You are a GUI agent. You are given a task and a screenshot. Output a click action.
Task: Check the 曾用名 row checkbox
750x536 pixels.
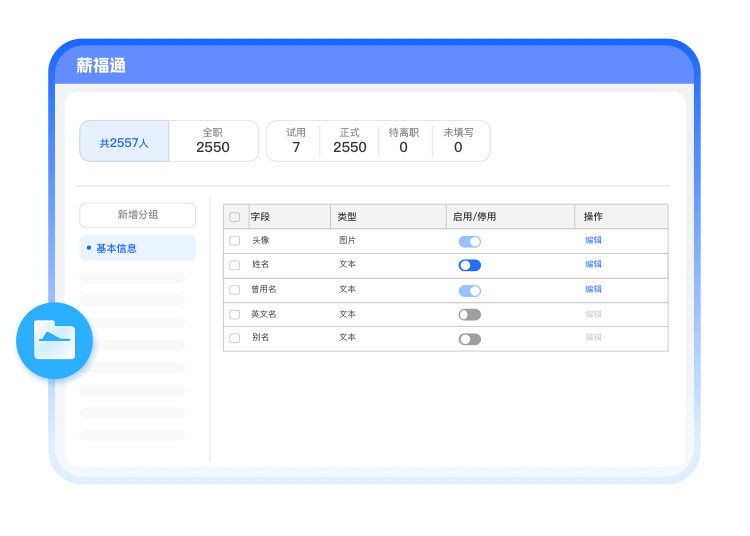[234, 290]
